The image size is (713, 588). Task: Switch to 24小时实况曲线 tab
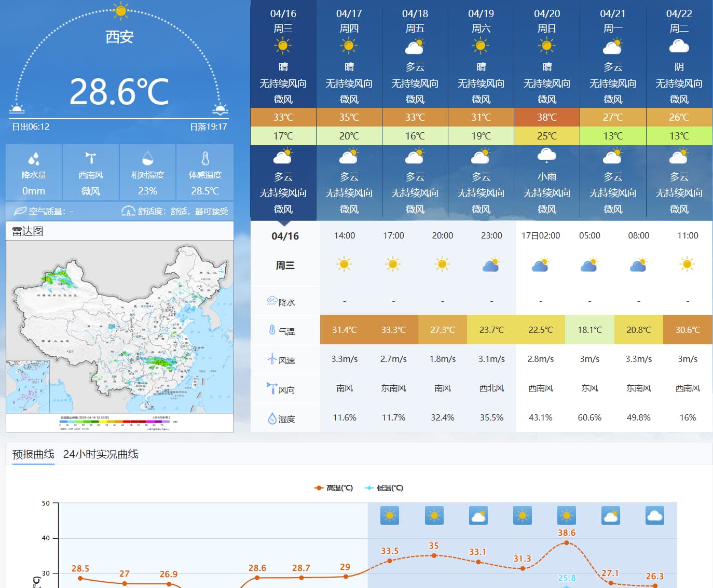101,454
